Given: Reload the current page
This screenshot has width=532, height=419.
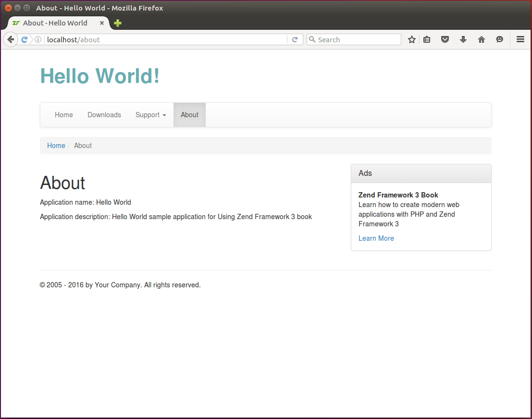Looking at the screenshot, I should (x=295, y=39).
